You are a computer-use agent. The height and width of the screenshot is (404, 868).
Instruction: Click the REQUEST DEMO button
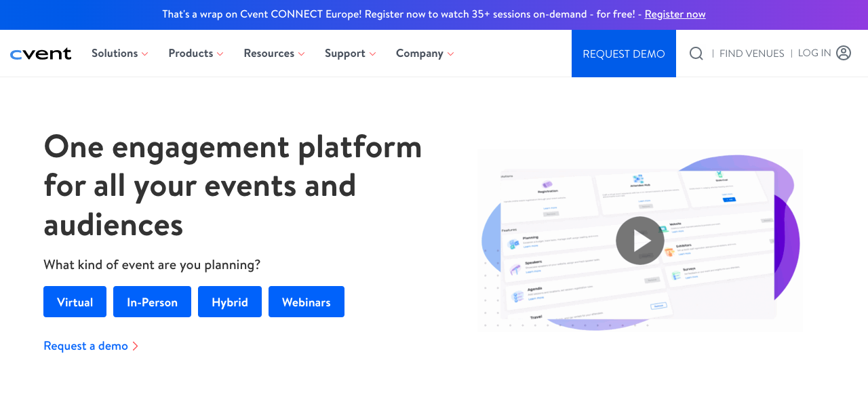click(x=624, y=54)
